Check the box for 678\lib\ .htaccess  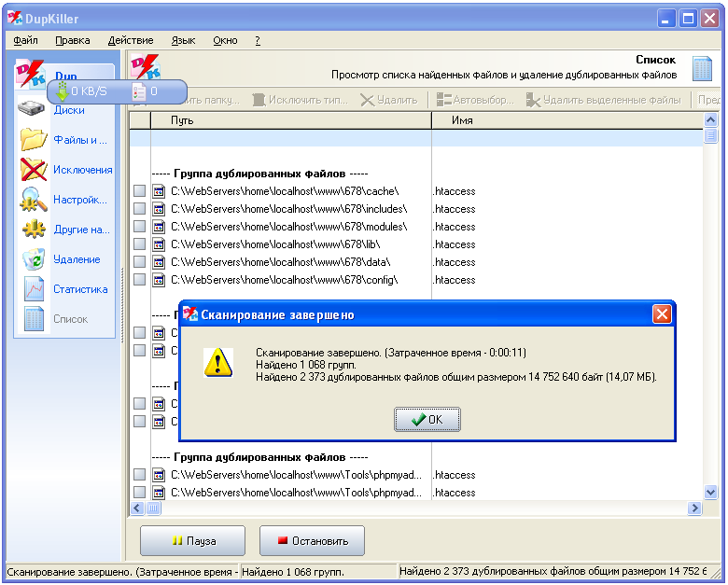[139, 244]
